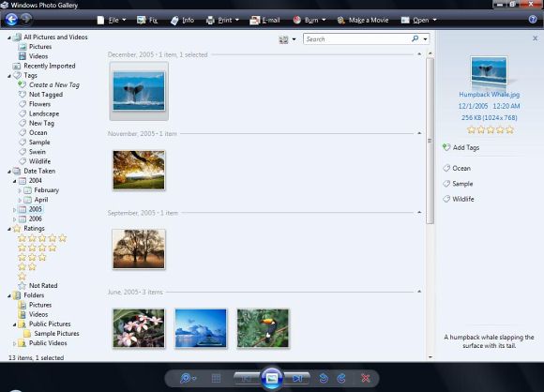
Task: Open the Open menu
Action: pos(418,20)
